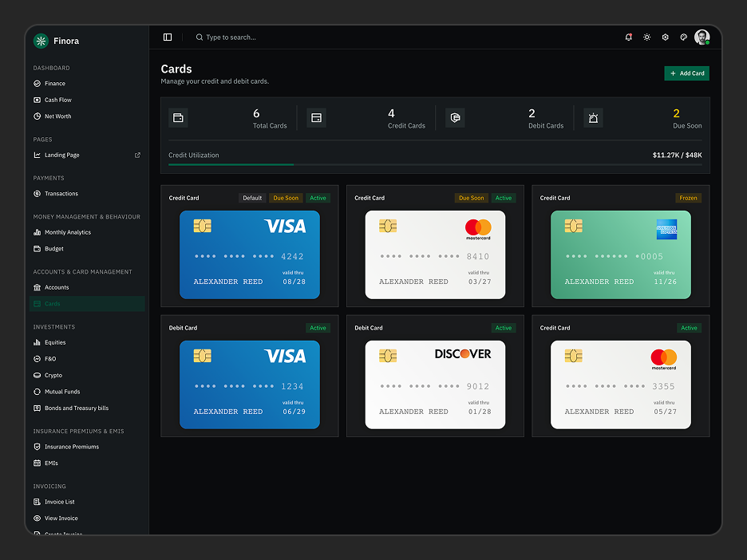Viewport: 747px width, 560px height.
Task: Open Net Worth dashboard
Action: [87, 116]
